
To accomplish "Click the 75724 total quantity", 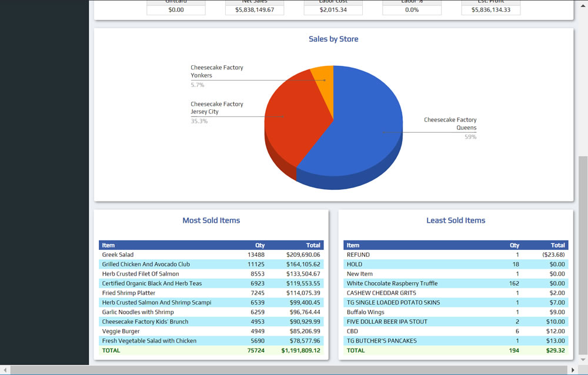I will (x=256, y=351).
